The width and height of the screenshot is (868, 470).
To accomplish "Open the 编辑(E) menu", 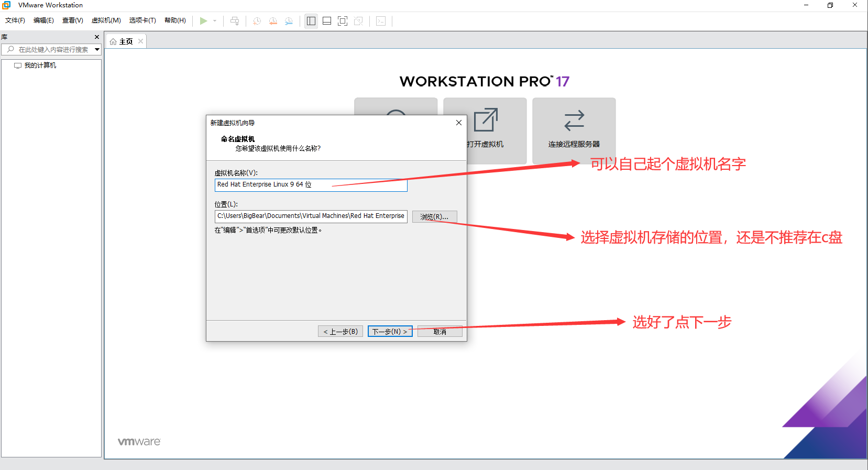I will click(x=43, y=20).
